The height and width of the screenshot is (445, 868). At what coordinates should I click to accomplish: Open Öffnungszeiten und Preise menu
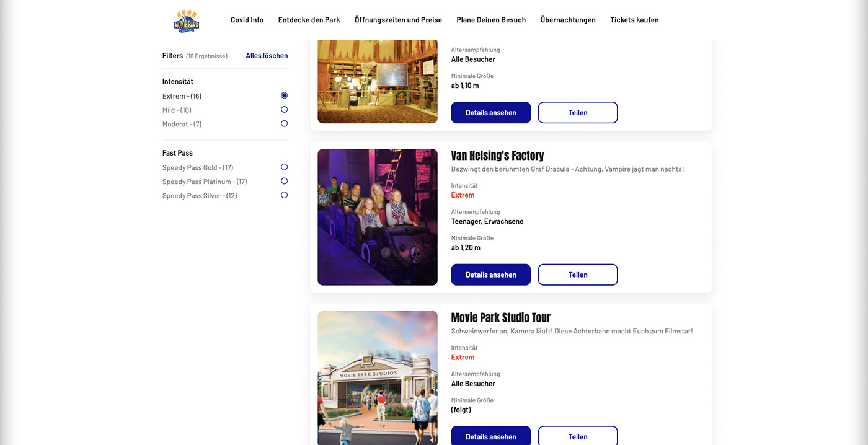coord(398,20)
